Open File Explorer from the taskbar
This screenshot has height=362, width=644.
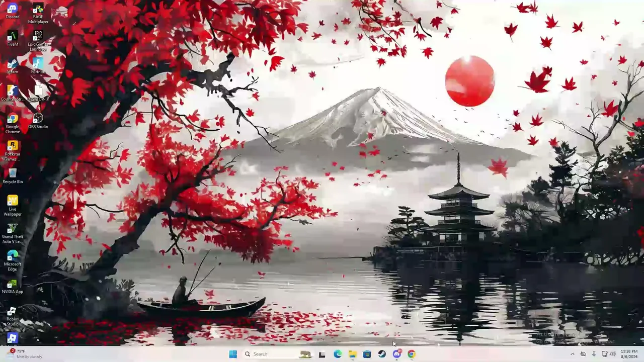pos(353,354)
